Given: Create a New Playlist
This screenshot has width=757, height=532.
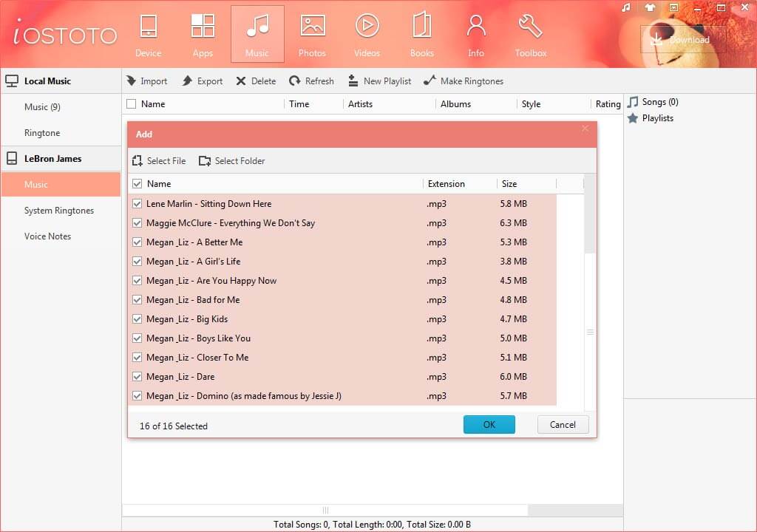Looking at the screenshot, I should click(380, 81).
